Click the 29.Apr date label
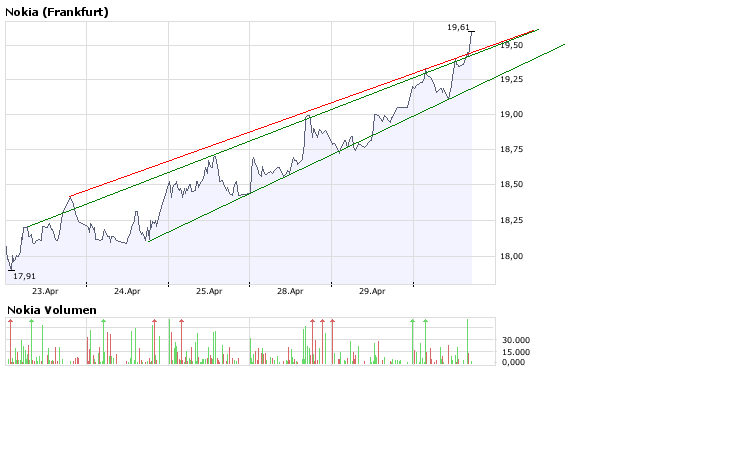The width and height of the screenshot is (738, 475). [x=372, y=291]
